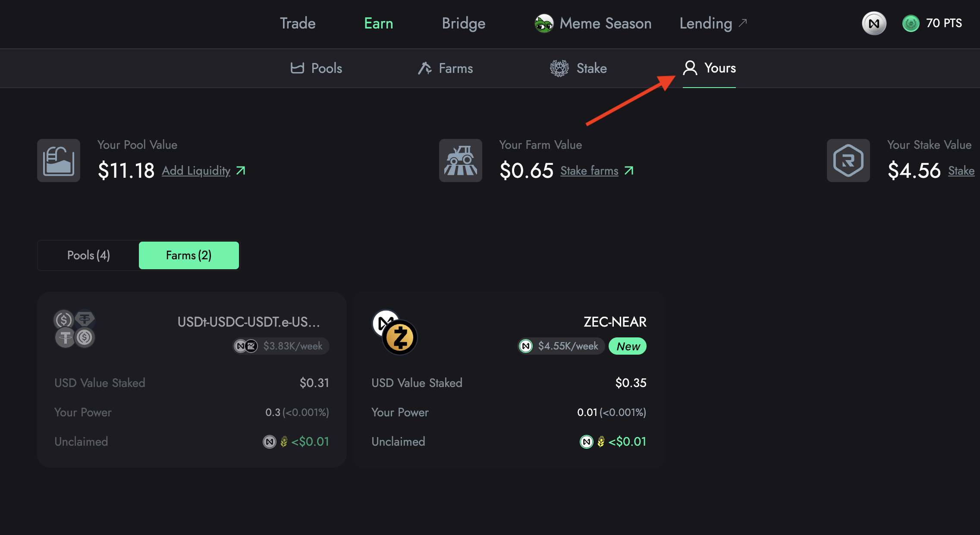Switch to the Pools (4) toggle
The image size is (980, 535).
pyautogui.click(x=88, y=255)
